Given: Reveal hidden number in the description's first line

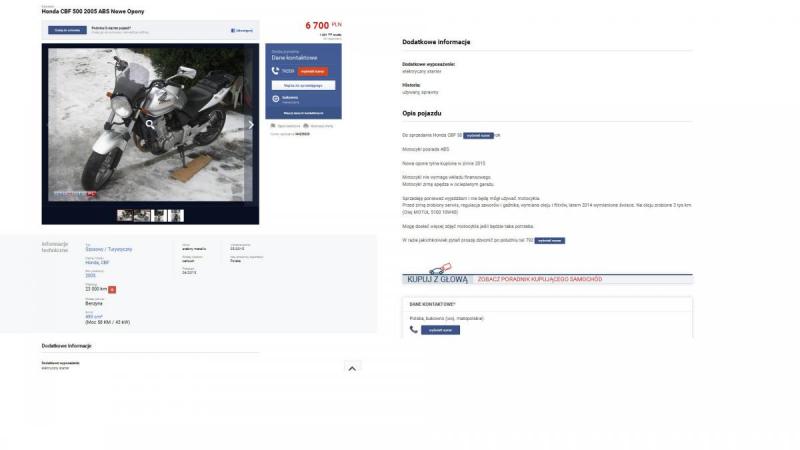Looking at the screenshot, I should coord(478,135).
